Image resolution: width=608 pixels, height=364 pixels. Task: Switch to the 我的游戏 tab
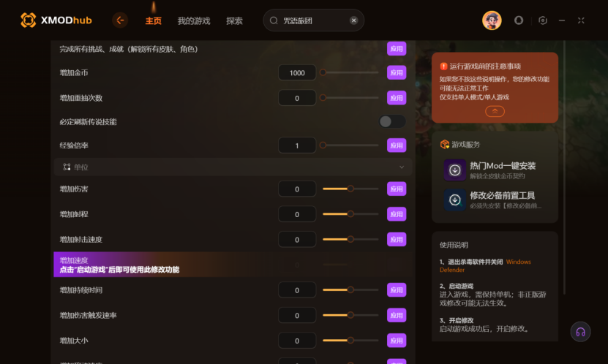[194, 21]
